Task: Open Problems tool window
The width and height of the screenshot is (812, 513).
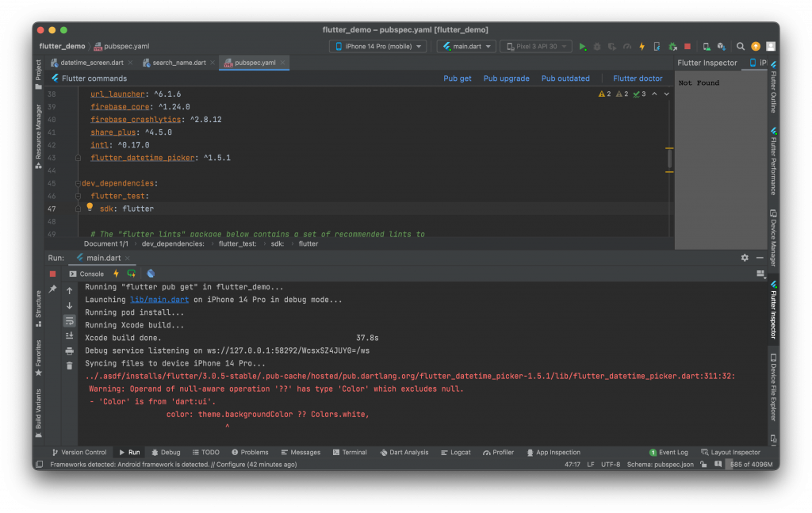Action: [250, 453]
